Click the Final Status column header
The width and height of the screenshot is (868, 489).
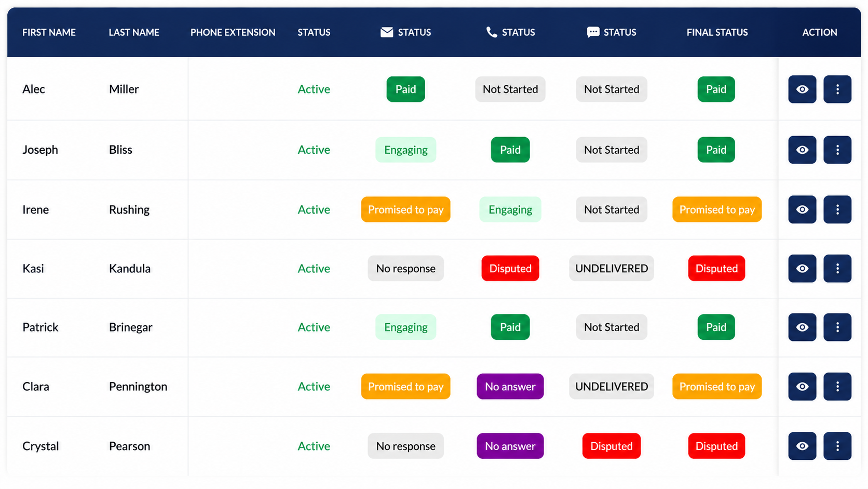click(717, 32)
